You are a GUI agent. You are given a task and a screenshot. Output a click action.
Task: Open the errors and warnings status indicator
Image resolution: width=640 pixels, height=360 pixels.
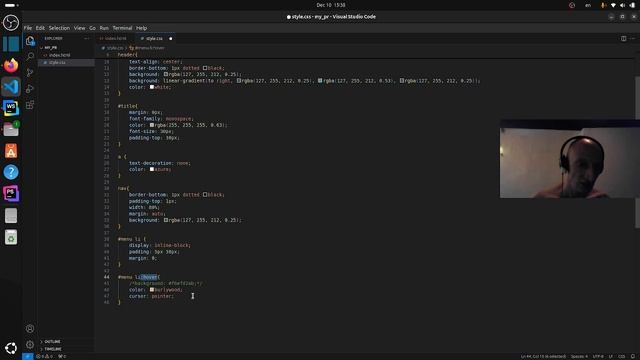(x=44, y=356)
